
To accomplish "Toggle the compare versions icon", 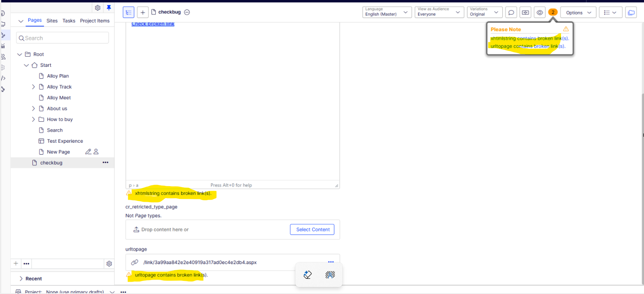I will pyautogui.click(x=525, y=13).
